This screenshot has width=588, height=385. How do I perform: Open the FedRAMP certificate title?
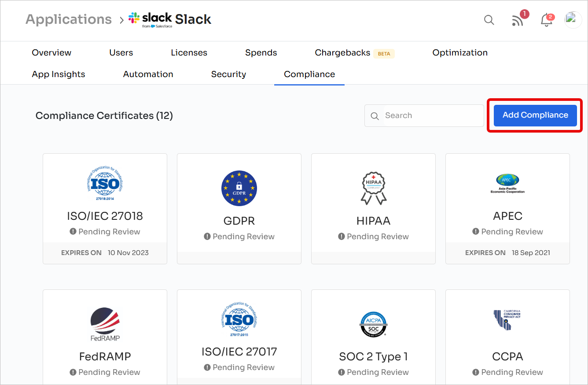click(x=105, y=356)
